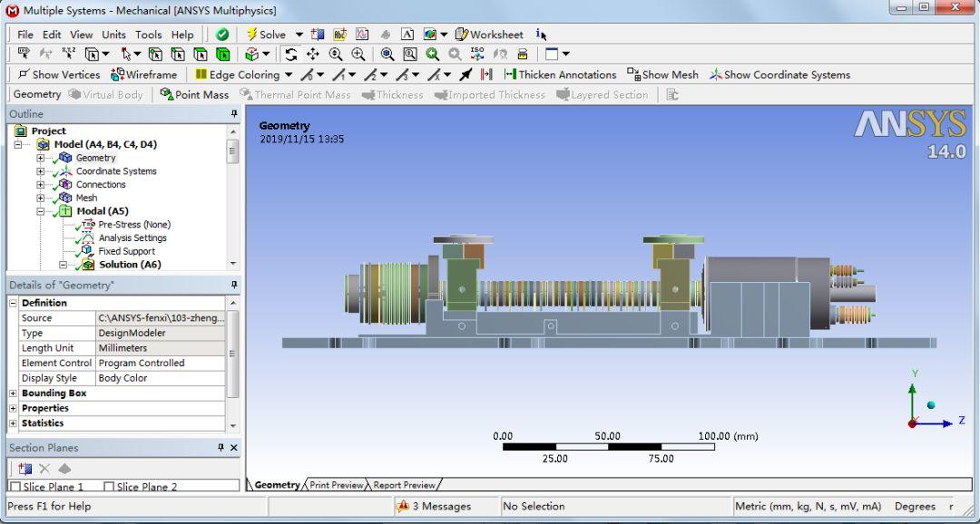Expand the Geometry tree node
The height and width of the screenshot is (524, 980).
pos(41,158)
